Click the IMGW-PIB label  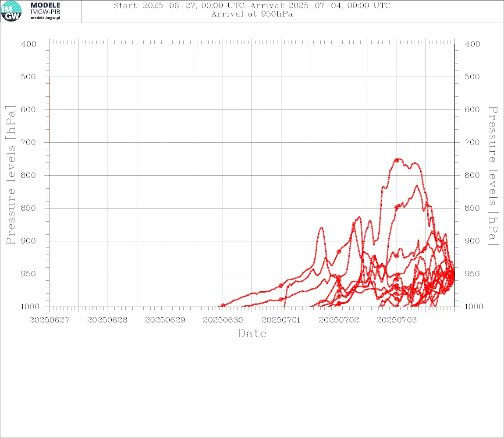tap(45, 12)
